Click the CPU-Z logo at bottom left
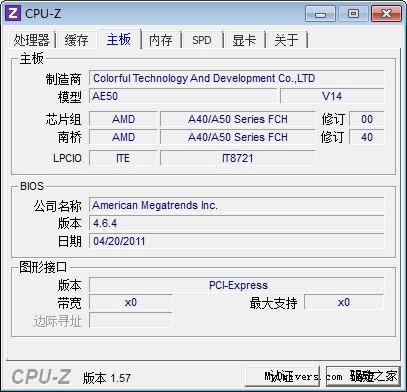Viewport: 407px width, 392px height. (x=41, y=377)
